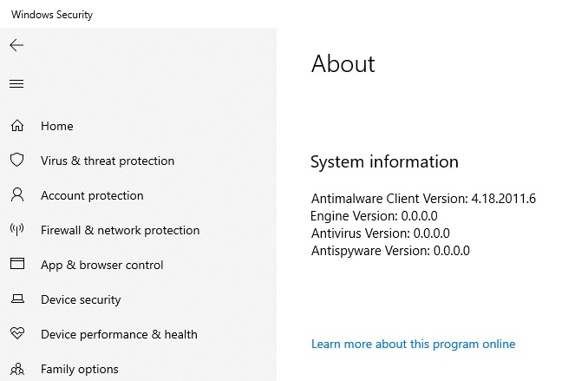Click the Family options people icon
This screenshot has width=588, height=381.
pos(16,369)
